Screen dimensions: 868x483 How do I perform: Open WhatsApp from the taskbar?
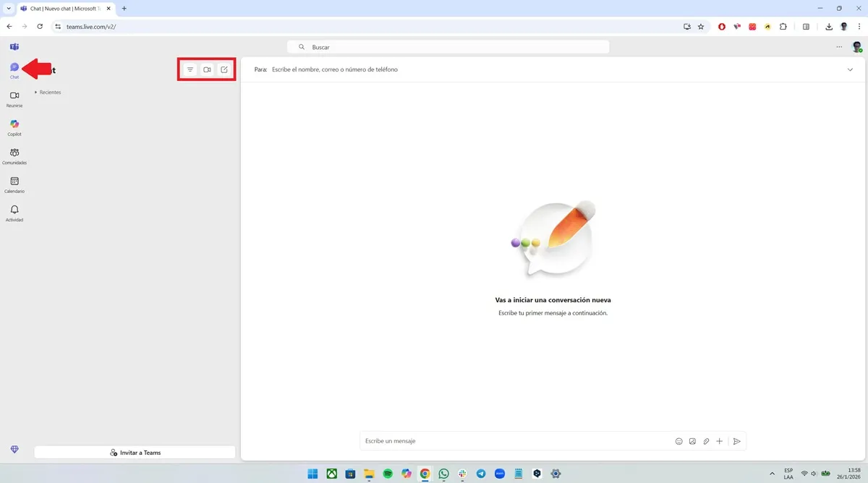coord(443,474)
